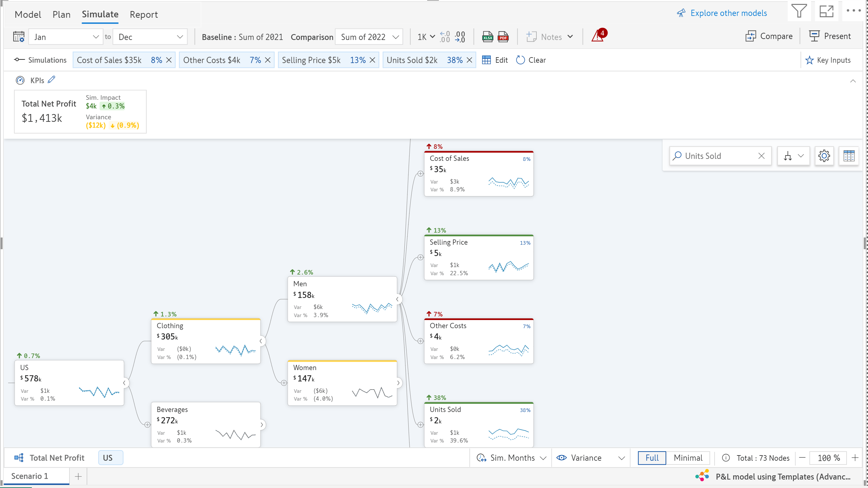Open the calendar period settings icon
The height and width of the screenshot is (488, 868).
point(19,37)
